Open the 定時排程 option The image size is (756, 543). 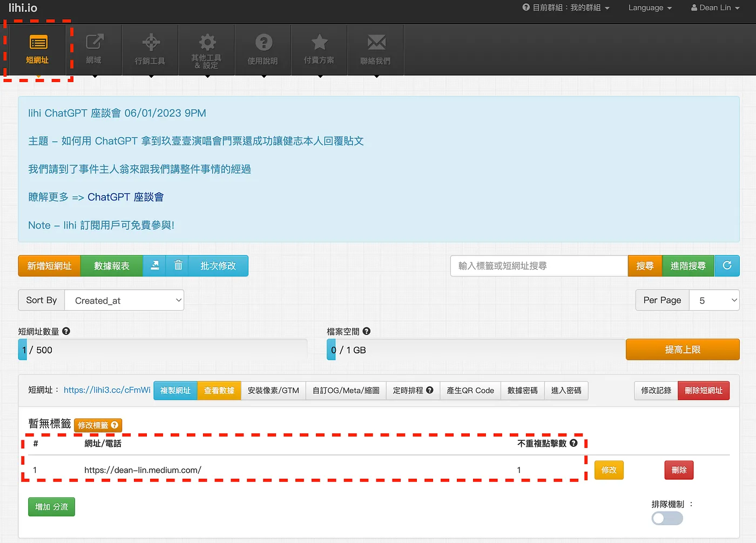(413, 391)
